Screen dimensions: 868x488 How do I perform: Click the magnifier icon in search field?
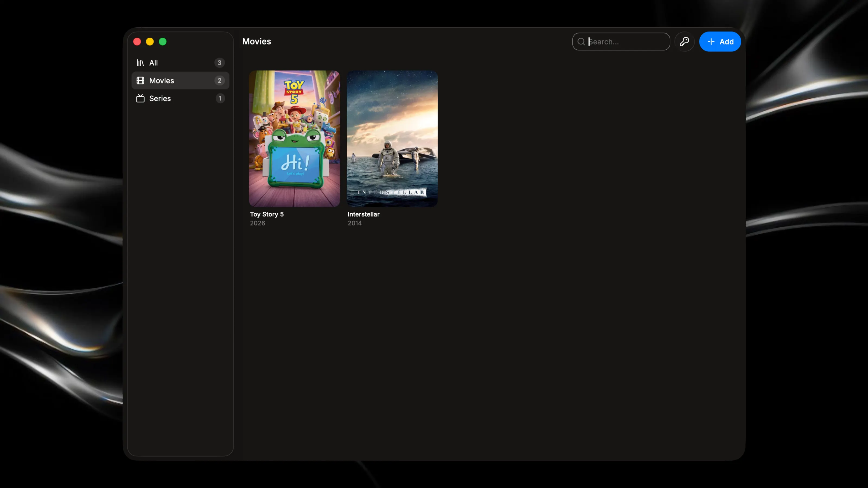click(x=581, y=41)
